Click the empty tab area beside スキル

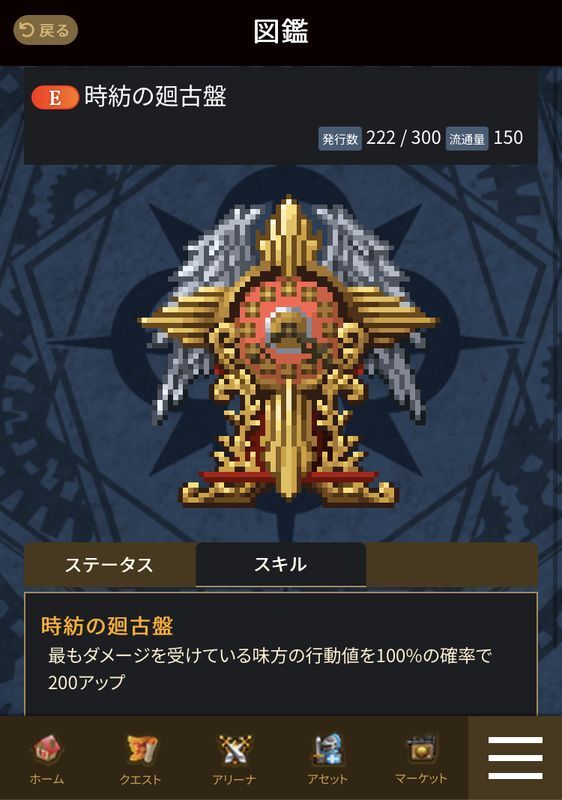tap(452, 565)
